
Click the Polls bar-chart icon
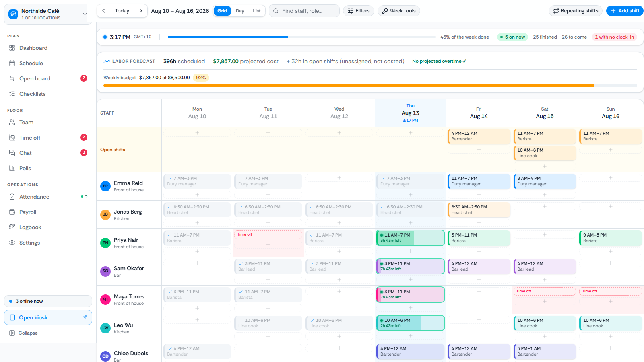tap(12, 168)
